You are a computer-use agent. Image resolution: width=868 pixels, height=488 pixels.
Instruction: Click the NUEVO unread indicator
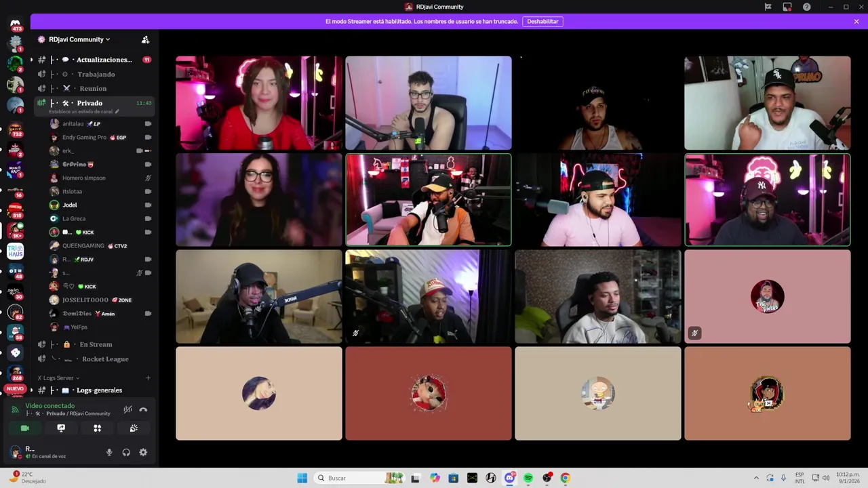pyautogui.click(x=15, y=389)
